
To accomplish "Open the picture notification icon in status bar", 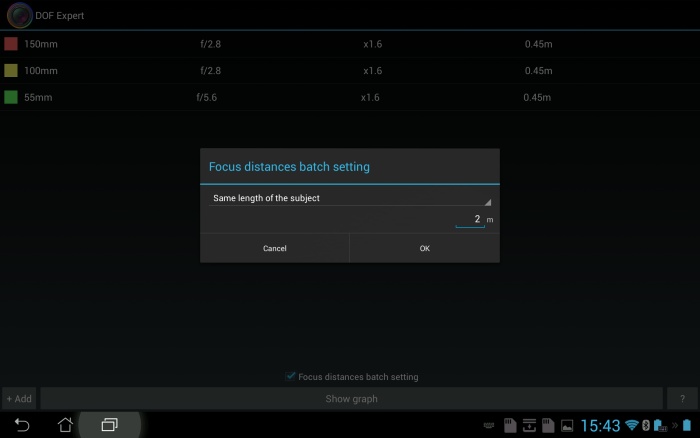I will 566,426.
